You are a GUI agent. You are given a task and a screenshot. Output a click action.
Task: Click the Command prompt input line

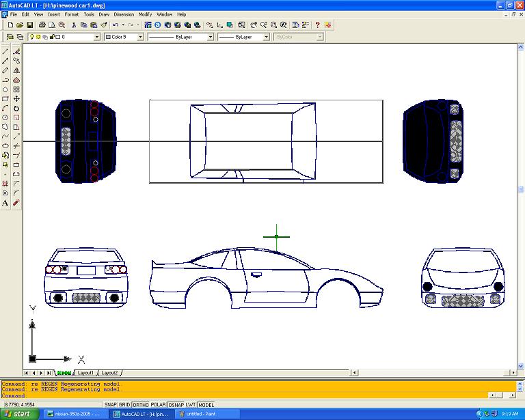tap(245, 395)
